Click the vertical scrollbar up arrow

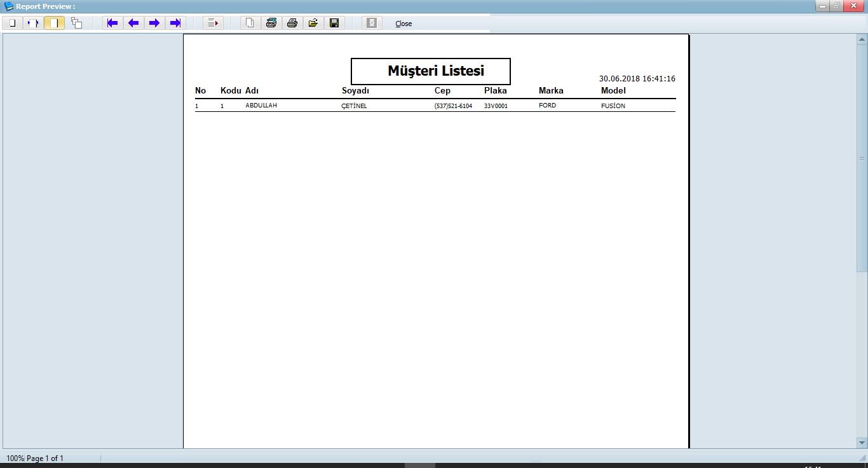(862, 39)
